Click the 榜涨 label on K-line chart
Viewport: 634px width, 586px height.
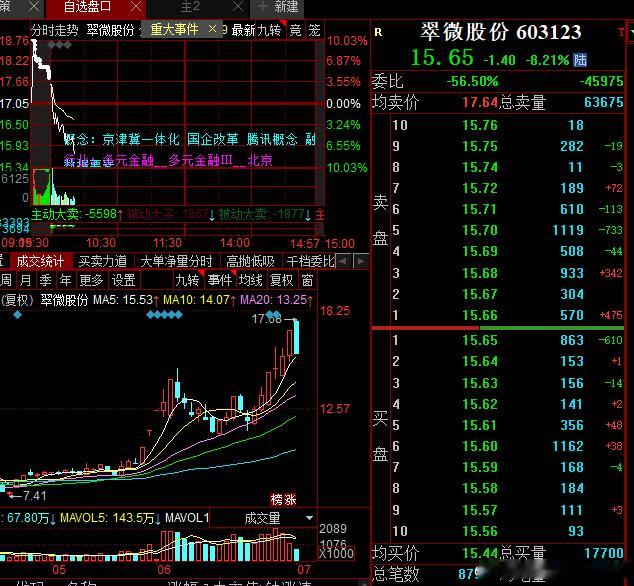click(x=283, y=499)
